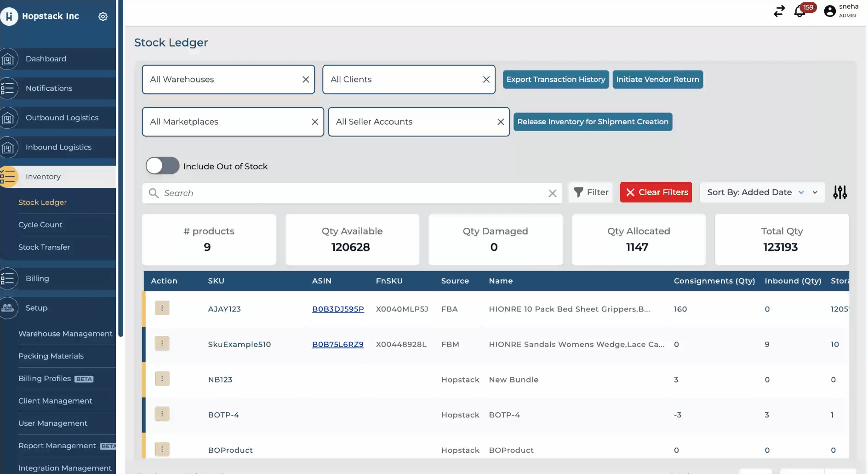Open the sneha admin profile icon

point(830,12)
